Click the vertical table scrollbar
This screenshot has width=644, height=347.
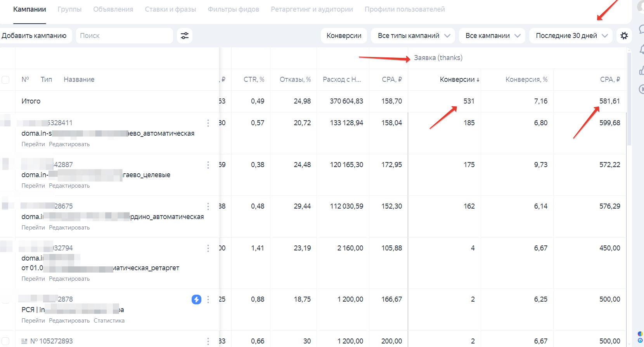629,101
